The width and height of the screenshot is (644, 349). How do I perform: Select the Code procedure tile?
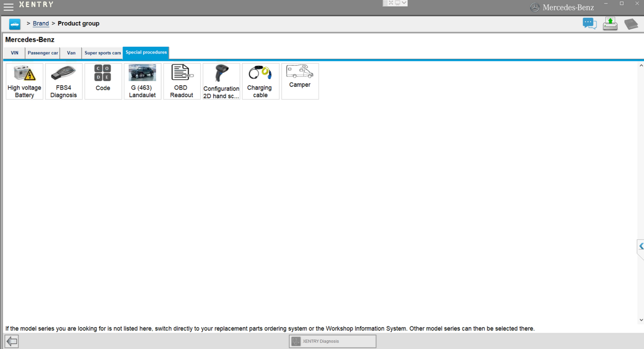103,82
